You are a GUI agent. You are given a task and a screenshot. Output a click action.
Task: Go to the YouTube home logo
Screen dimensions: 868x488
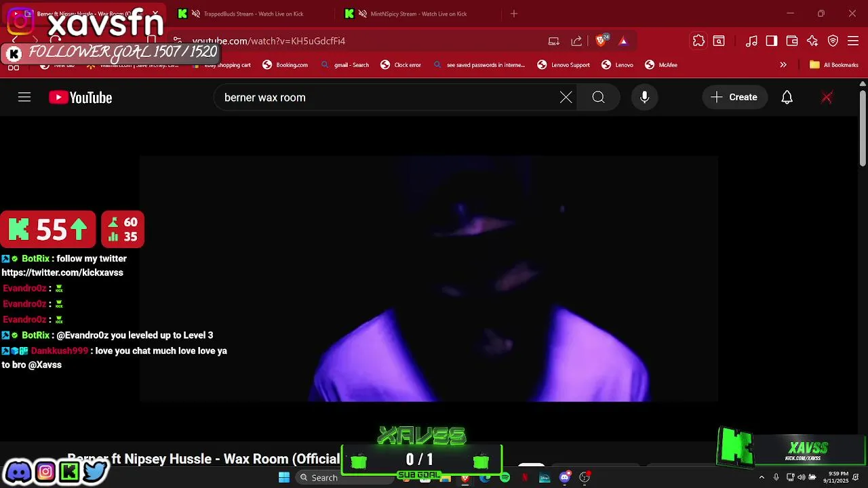click(80, 98)
